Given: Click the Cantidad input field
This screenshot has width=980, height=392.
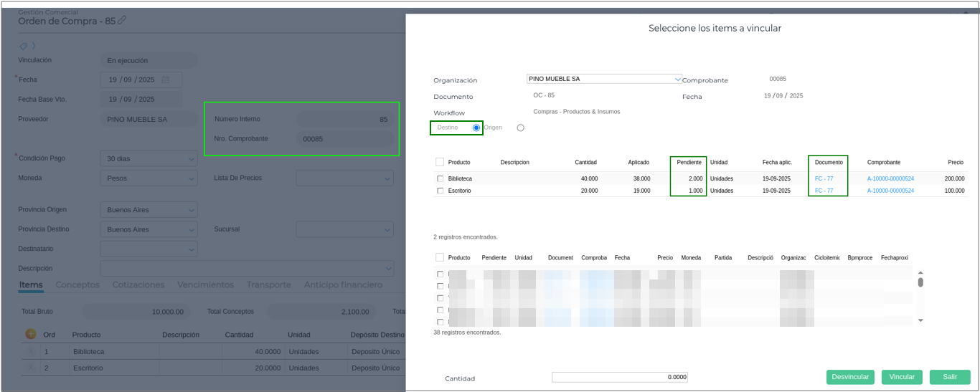Looking at the screenshot, I should 619,377.
